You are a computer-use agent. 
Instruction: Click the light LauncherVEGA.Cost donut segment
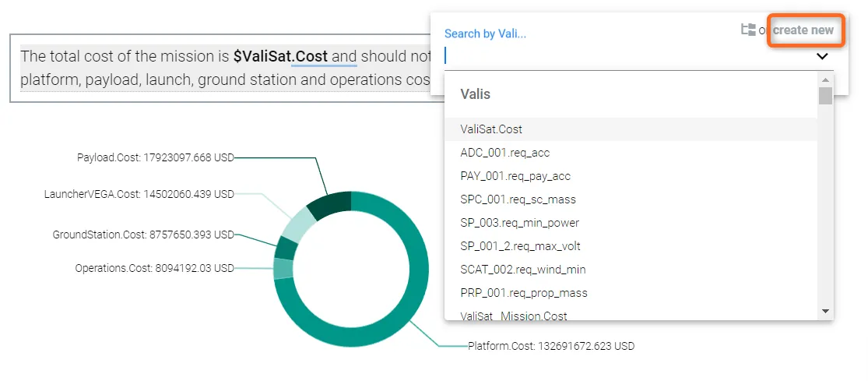[x=297, y=226]
